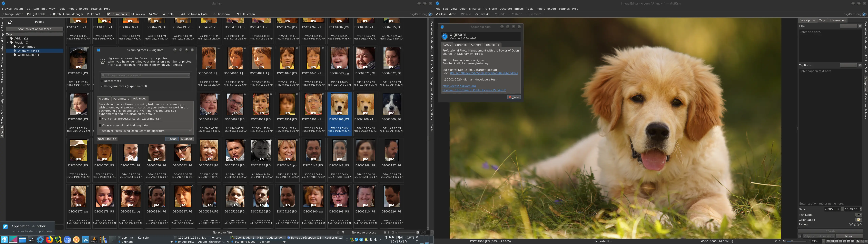
Task: Select the DSC05056.JPG thumbnail
Action: tap(78, 151)
